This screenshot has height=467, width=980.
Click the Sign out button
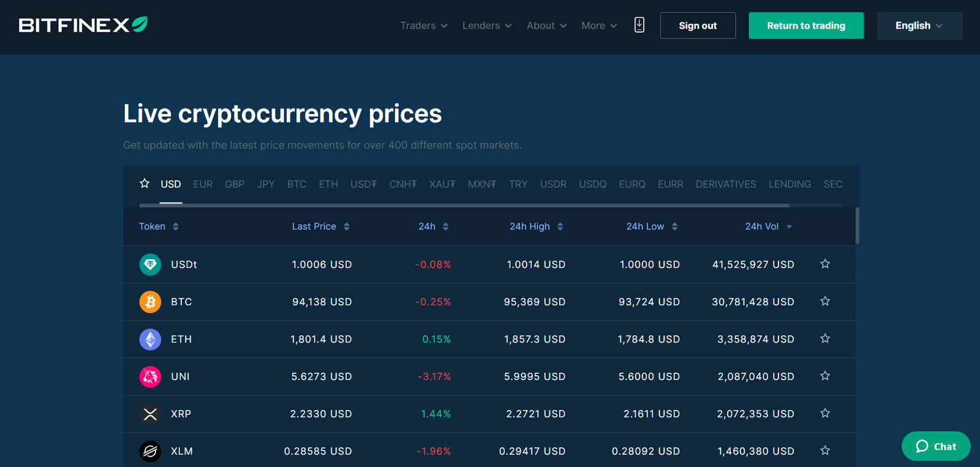pyautogui.click(x=698, y=26)
